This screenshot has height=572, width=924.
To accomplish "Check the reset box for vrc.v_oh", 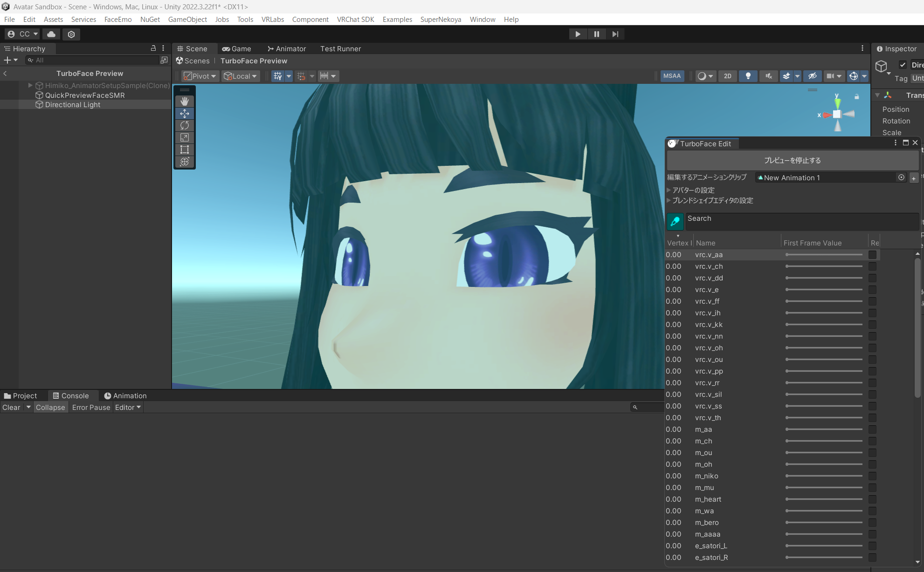I will point(872,348).
